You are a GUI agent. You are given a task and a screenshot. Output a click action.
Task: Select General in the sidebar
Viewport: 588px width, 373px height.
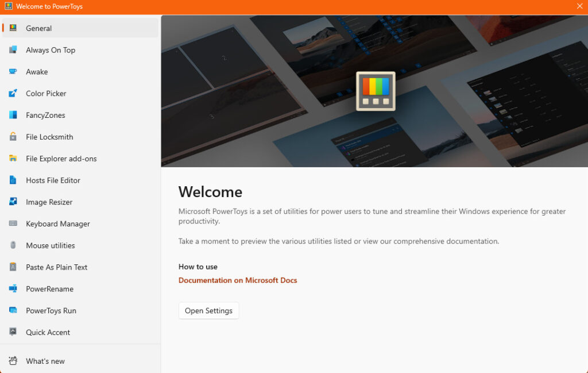[80, 28]
